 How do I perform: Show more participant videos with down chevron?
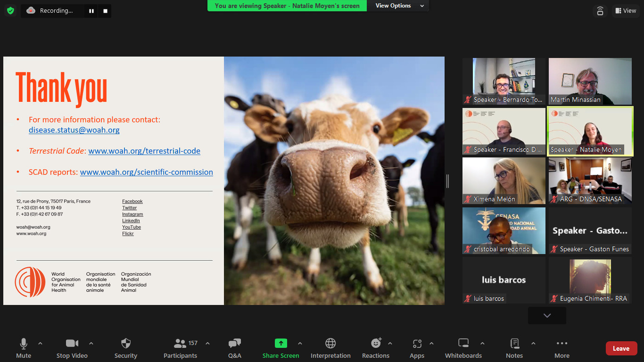pyautogui.click(x=547, y=316)
